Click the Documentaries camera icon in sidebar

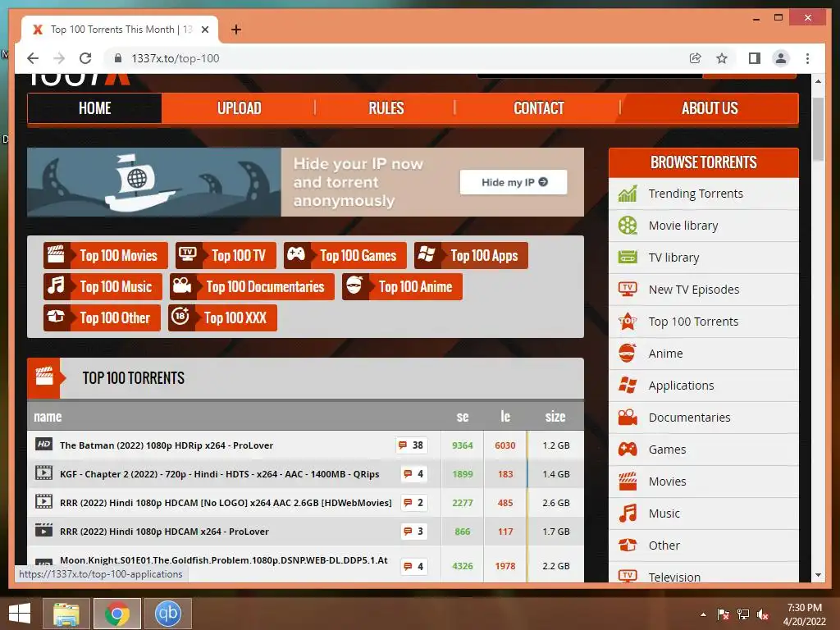coord(628,418)
